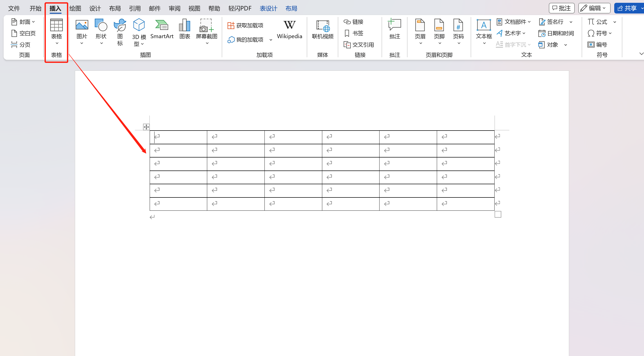Open the 文件 menu tab
This screenshot has width=644, height=356.
click(x=14, y=8)
